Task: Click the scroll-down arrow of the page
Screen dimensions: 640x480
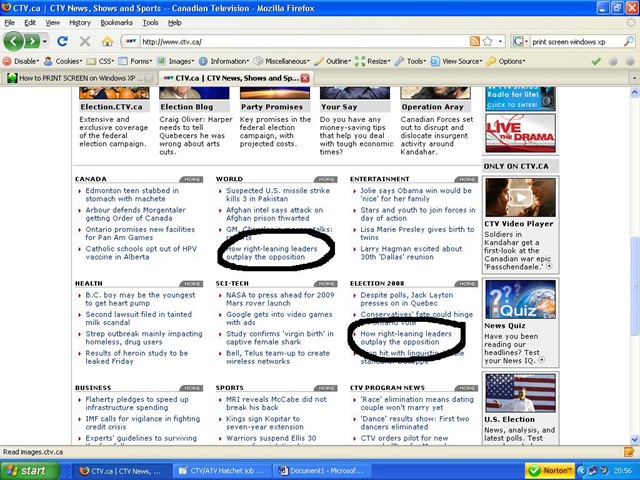Action: click(x=635, y=440)
